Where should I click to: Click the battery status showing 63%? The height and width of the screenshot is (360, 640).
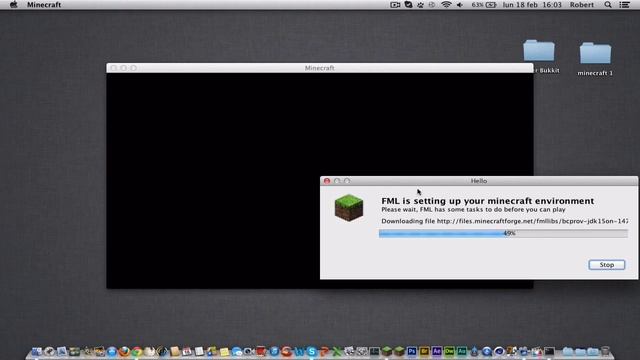coord(484,5)
